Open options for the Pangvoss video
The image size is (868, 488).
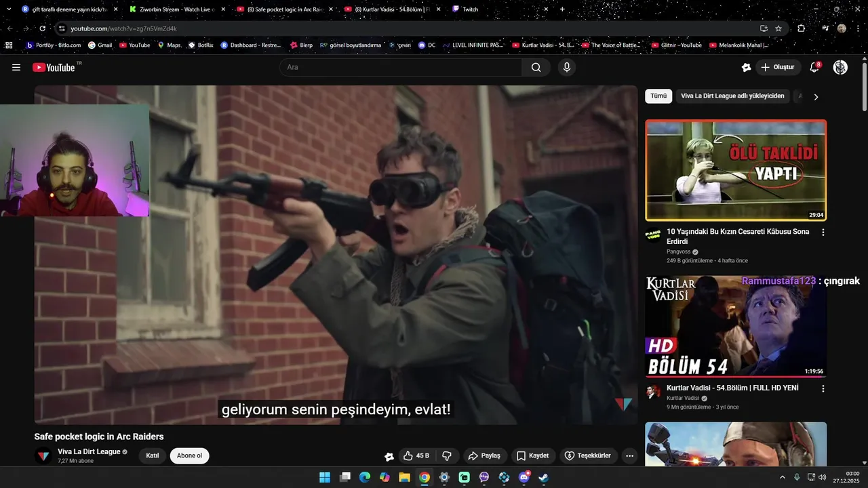pos(823,232)
